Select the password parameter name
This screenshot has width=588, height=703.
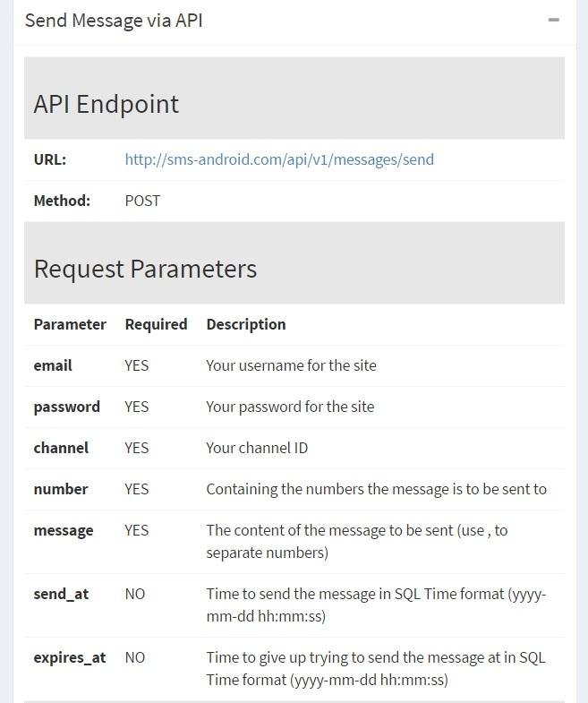click(x=67, y=407)
